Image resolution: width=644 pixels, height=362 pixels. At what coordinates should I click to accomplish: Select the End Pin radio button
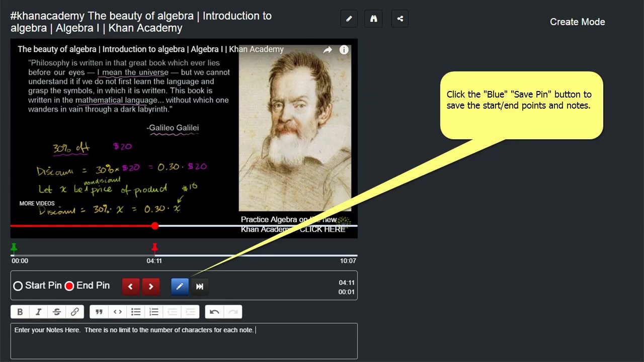pyautogui.click(x=69, y=286)
